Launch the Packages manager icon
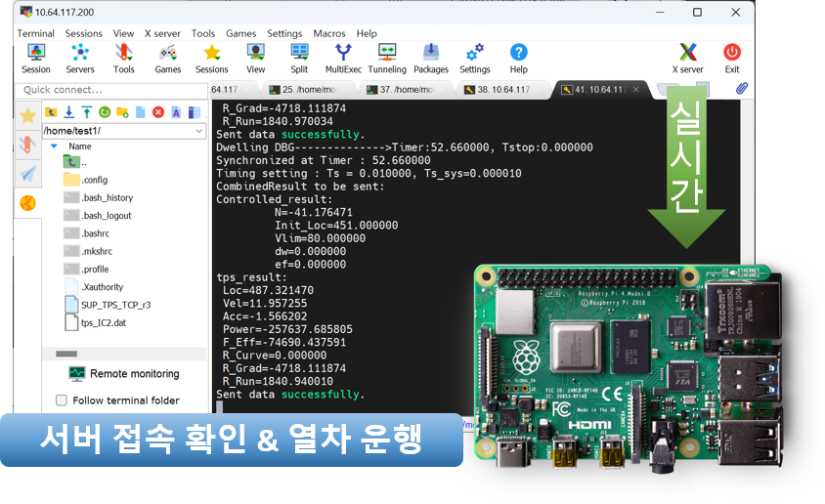 (430, 58)
